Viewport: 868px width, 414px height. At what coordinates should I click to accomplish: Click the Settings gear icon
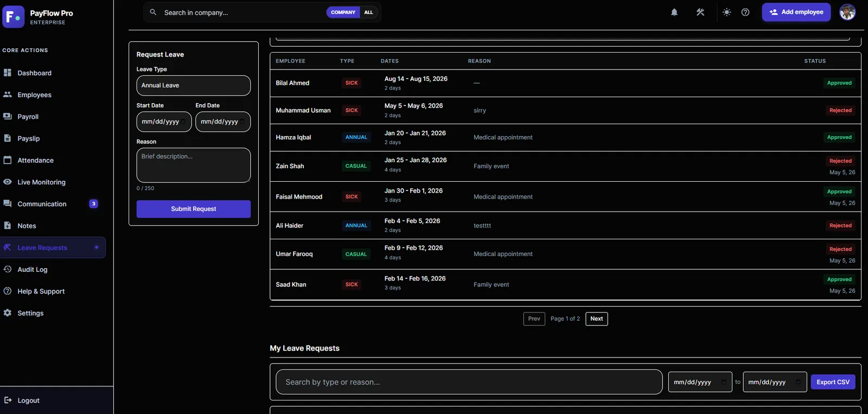[x=8, y=313]
